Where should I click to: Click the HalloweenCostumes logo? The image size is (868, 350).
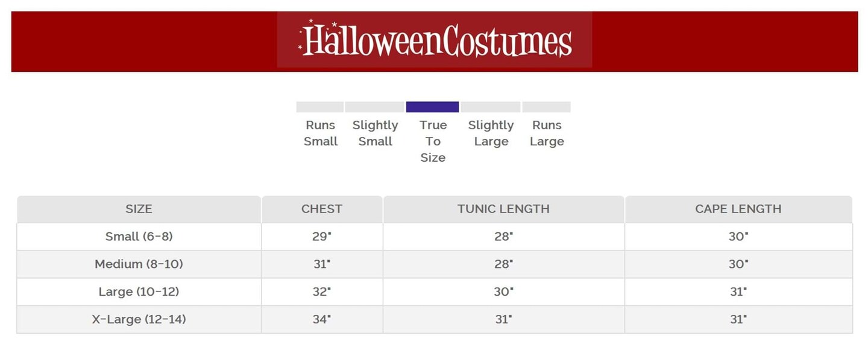point(435,40)
